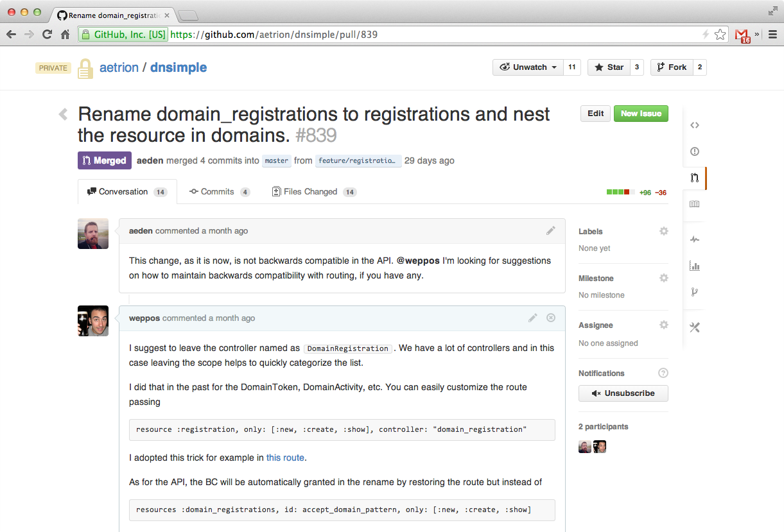
Task: Open the Code section in sidebar
Action: point(695,125)
